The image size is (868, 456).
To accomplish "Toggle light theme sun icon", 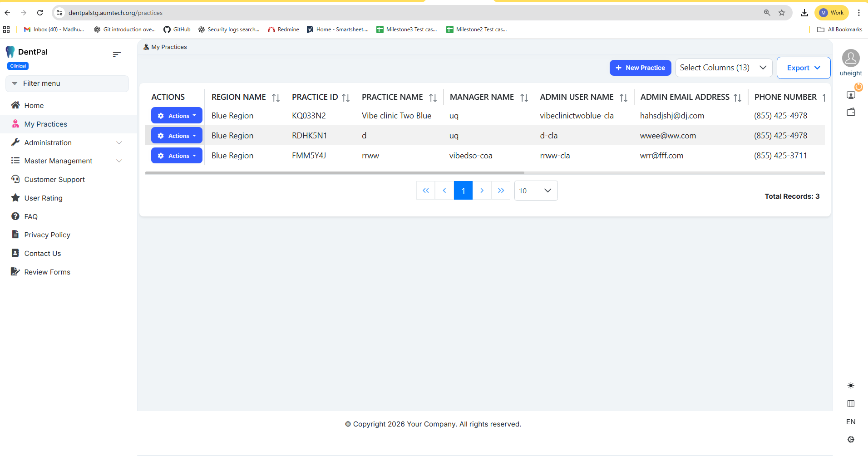I will (x=851, y=386).
